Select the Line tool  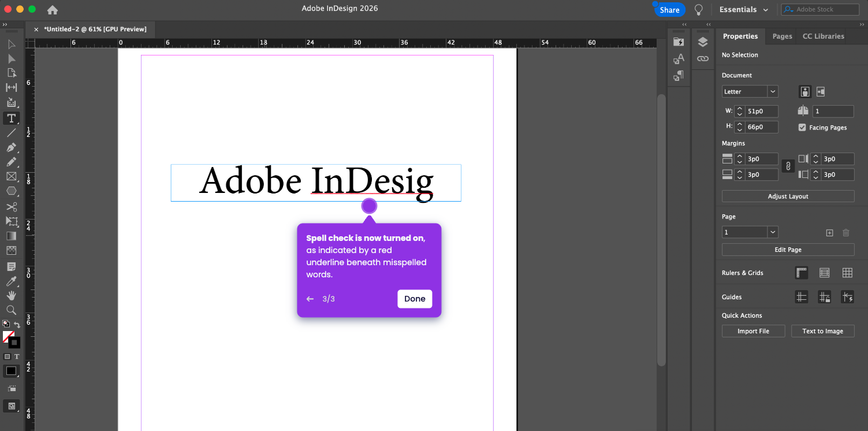(x=11, y=133)
